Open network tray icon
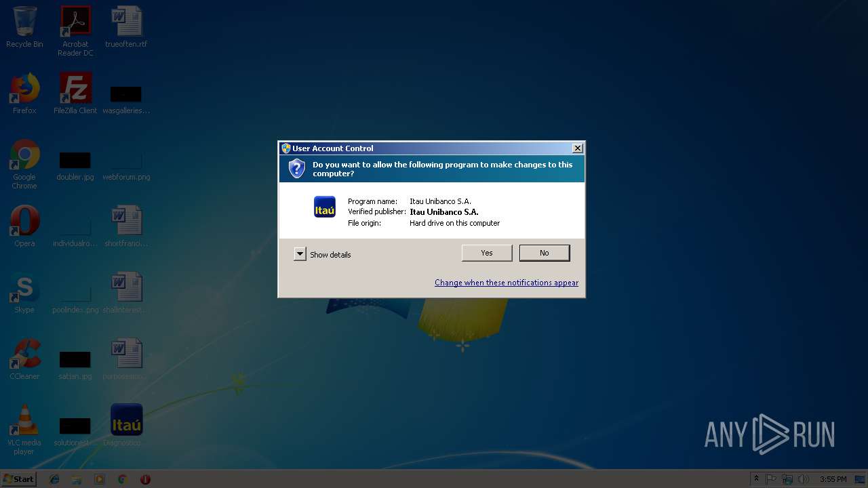Screen dimensions: 868x488 tap(787, 479)
